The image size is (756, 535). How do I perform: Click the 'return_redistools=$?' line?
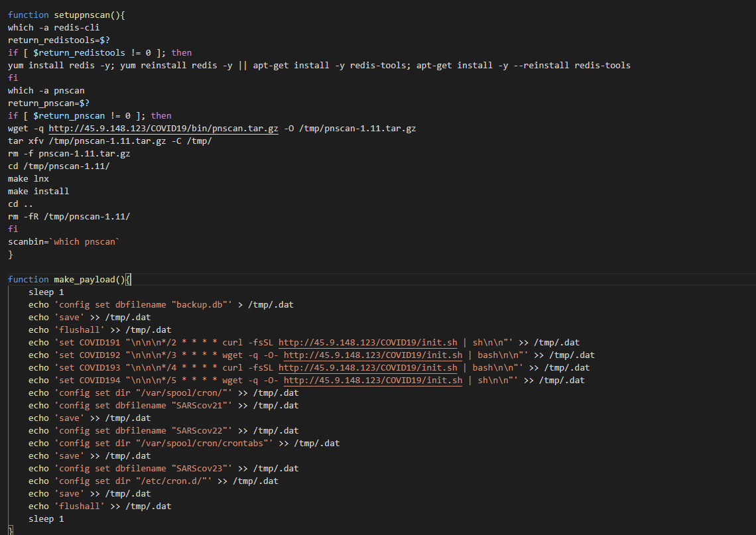tap(59, 40)
